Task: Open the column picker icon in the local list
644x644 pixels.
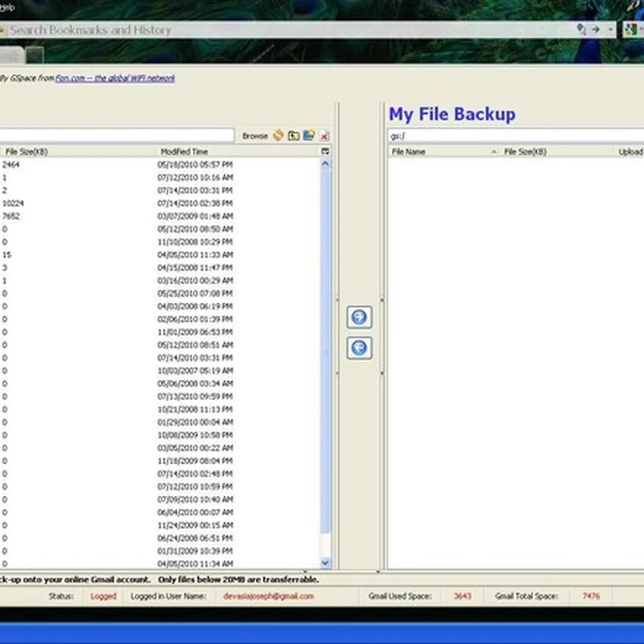Action: click(325, 151)
